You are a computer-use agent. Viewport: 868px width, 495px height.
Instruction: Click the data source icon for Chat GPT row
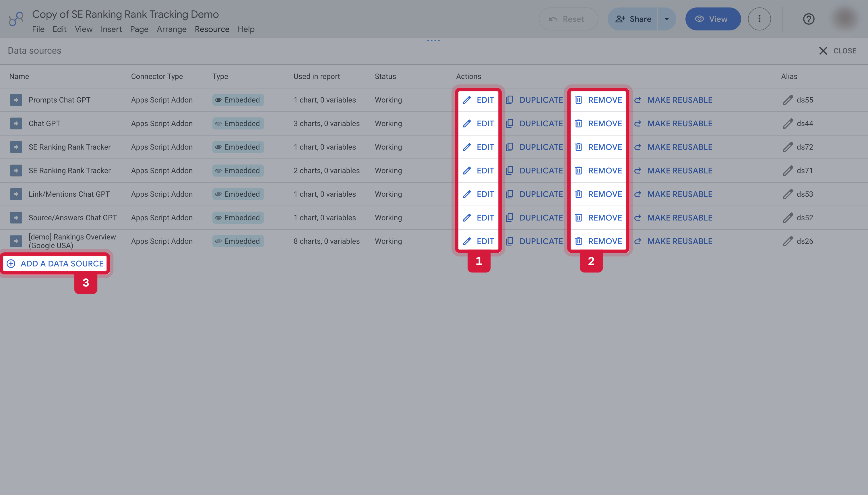(16, 123)
